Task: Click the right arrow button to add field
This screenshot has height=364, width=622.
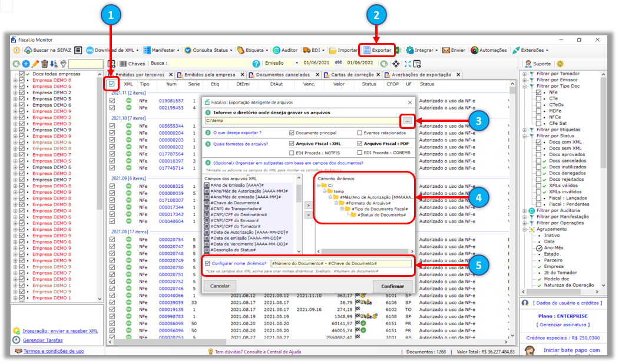Action: (308, 206)
